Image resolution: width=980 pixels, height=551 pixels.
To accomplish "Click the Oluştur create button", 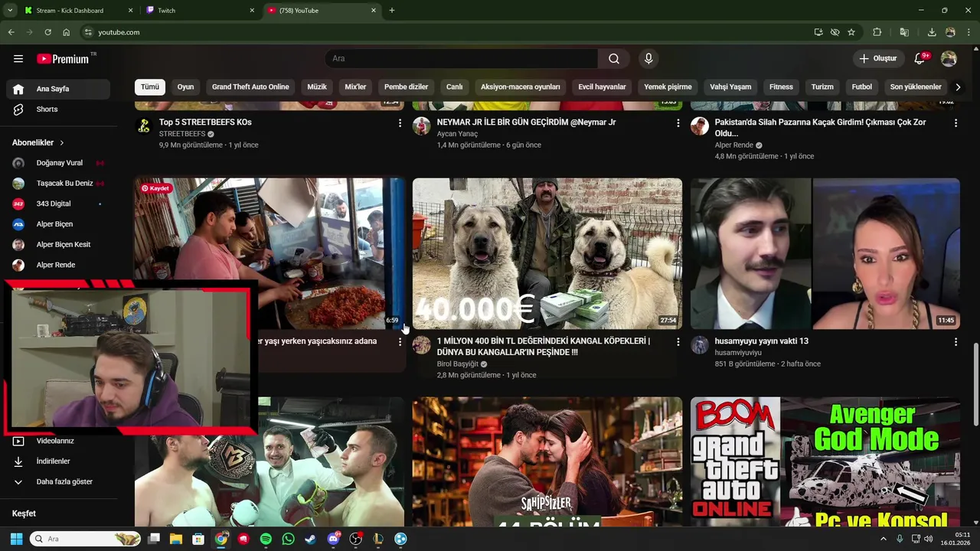I will click(x=877, y=59).
